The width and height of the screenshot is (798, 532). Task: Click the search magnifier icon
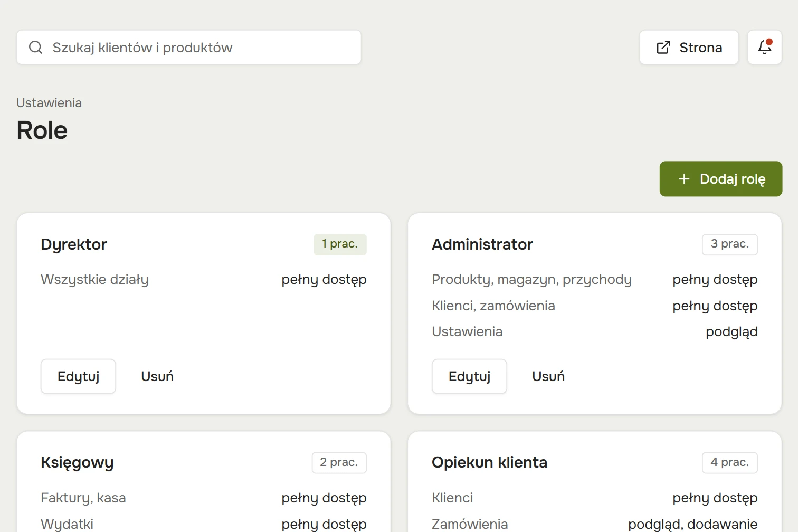(x=35, y=47)
